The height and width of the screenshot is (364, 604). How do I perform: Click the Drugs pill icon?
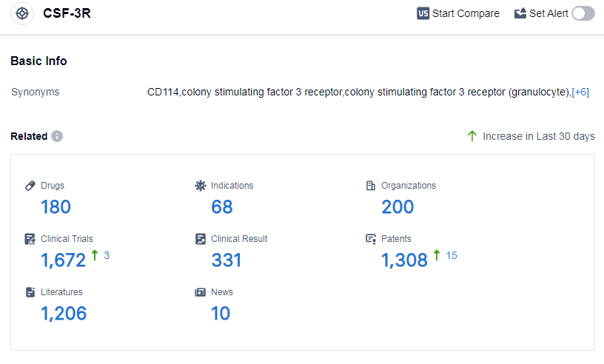point(30,186)
